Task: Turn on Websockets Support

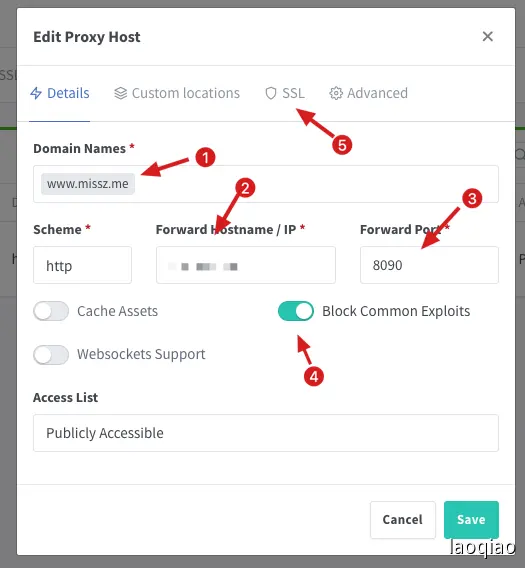Action: (51, 354)
